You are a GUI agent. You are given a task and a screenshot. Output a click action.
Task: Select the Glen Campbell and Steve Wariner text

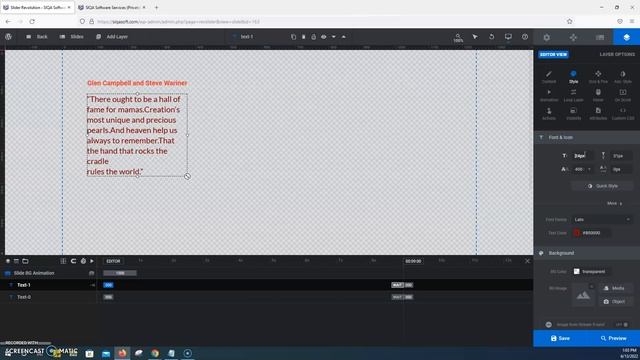click(x=137, y=83)
